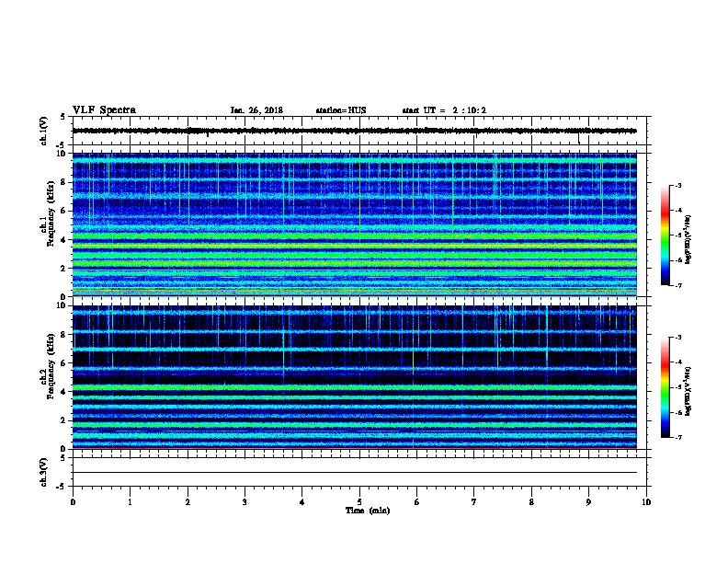
Task: Click the ch.3 flat voltage line panel
Action: 359,472
